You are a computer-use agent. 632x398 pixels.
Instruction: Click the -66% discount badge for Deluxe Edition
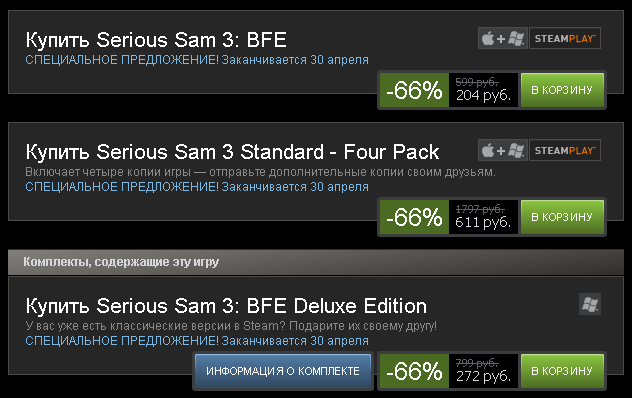tap(414, 371)
